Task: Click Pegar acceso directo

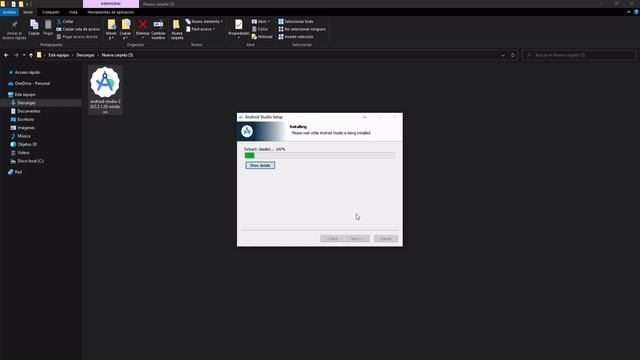Action: point(77,37)
